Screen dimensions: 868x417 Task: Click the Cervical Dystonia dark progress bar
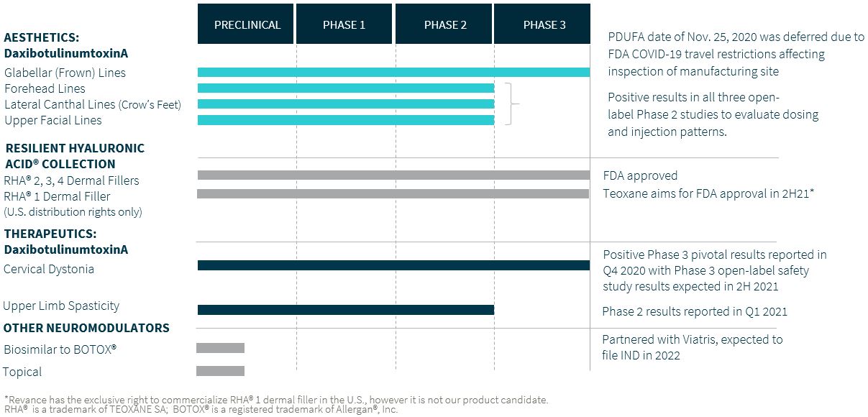click(x=393, y=265)
